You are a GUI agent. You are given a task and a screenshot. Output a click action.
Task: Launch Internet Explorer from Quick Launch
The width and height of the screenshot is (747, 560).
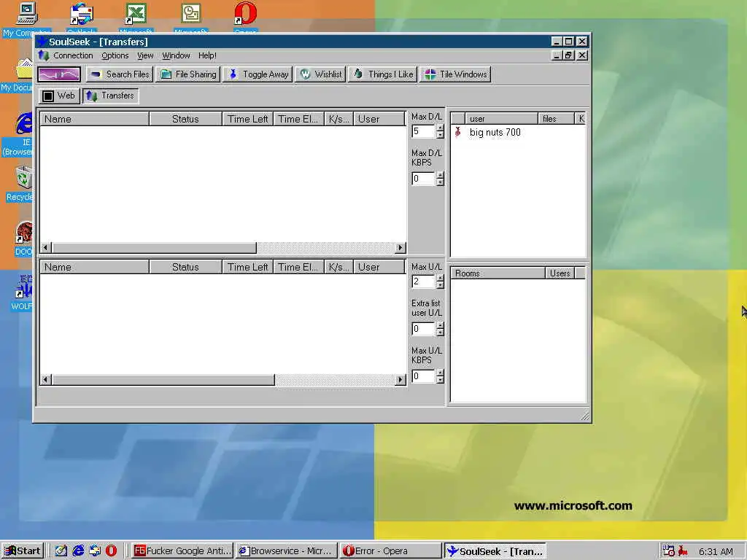[x=78, y=551]
